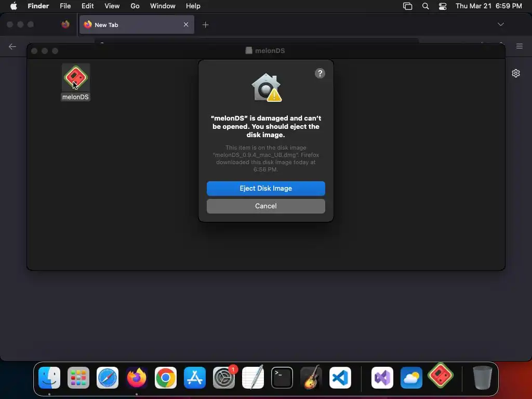532x399 pixels.
Task: Launch Safari from the Dock
Action: 108,378
